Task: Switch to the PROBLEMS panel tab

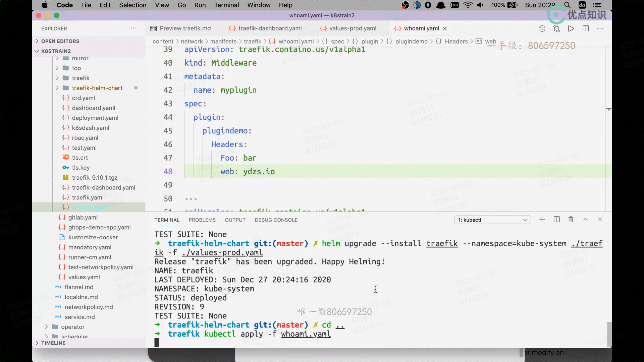Action: click(x=202, y=220)
